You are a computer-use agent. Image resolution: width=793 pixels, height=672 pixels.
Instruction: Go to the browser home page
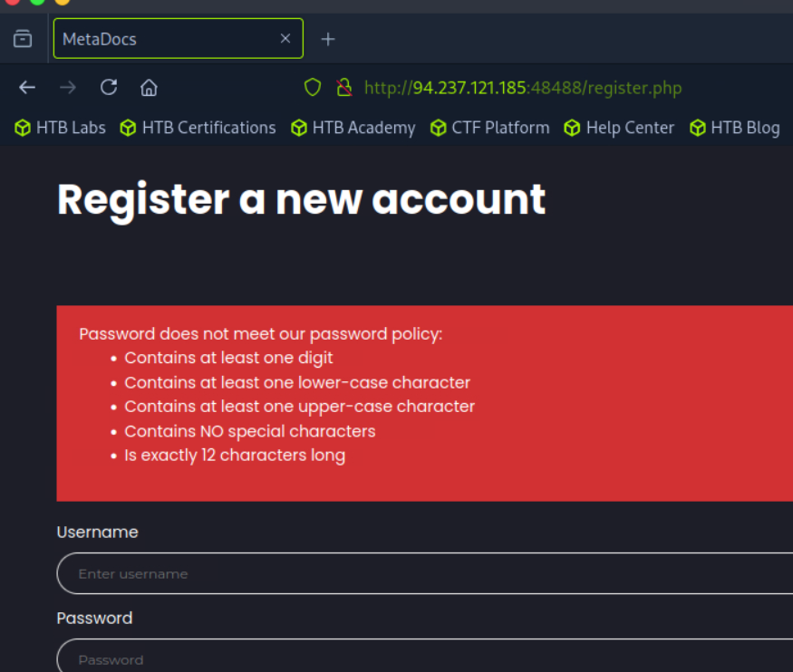(x=149, y=88)
